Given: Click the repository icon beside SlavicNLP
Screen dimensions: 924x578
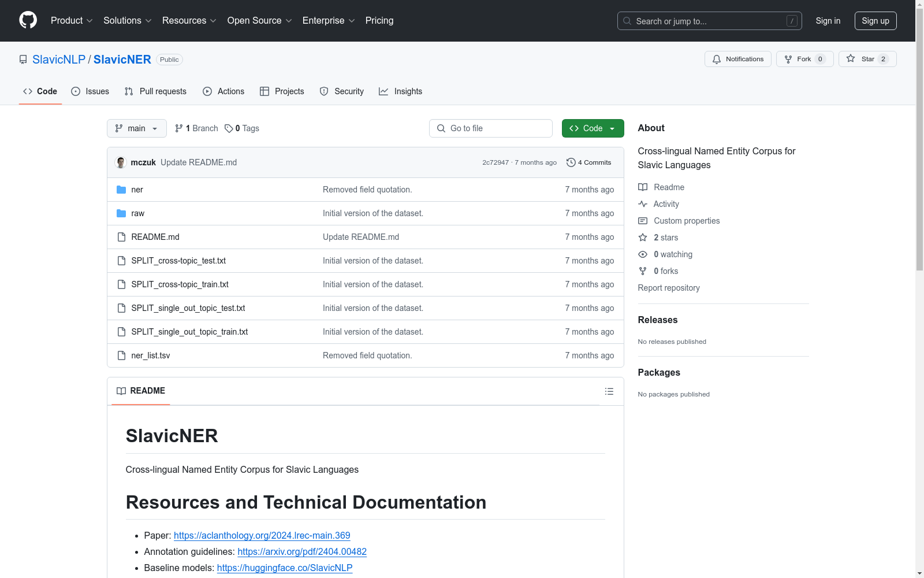Looking at the screenshot, I should [x=23, y=60].
